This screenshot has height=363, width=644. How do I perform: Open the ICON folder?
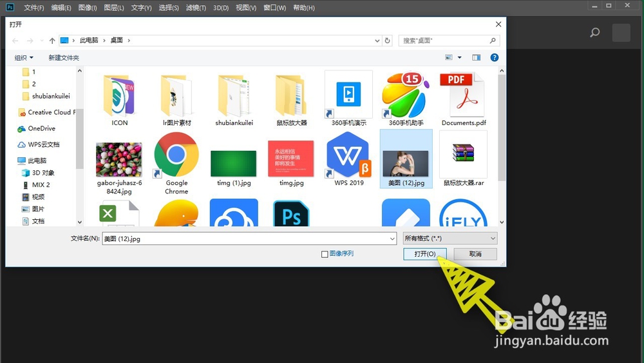pos(119,100)
